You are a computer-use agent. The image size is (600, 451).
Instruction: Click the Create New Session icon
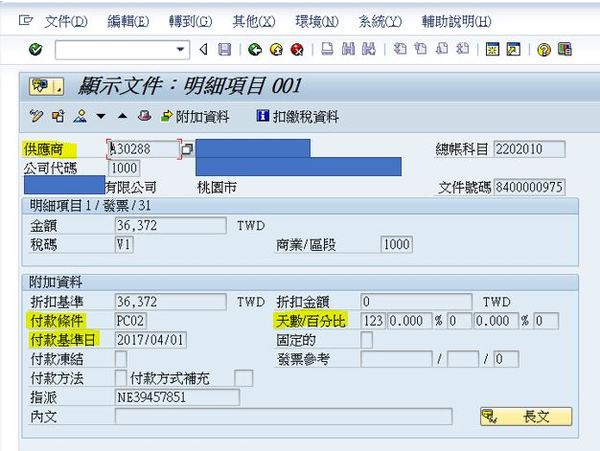pyautogui.click(x=492, y=49)
